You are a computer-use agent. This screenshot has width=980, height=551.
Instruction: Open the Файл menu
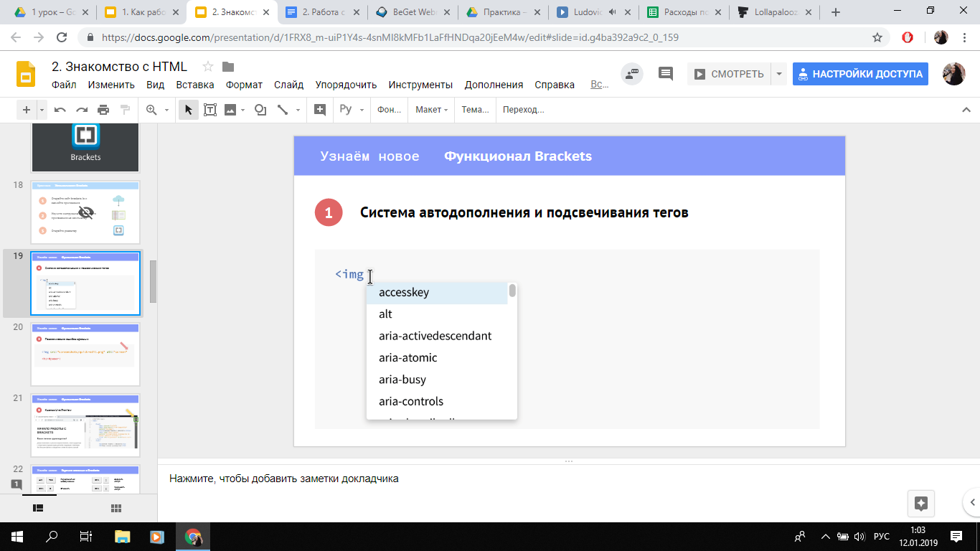point(64,85)
